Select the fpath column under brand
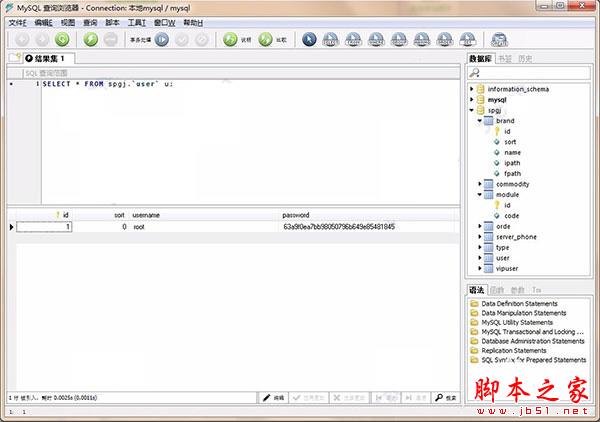The height and width of the screenshot is (422, 600). [512, 173]
